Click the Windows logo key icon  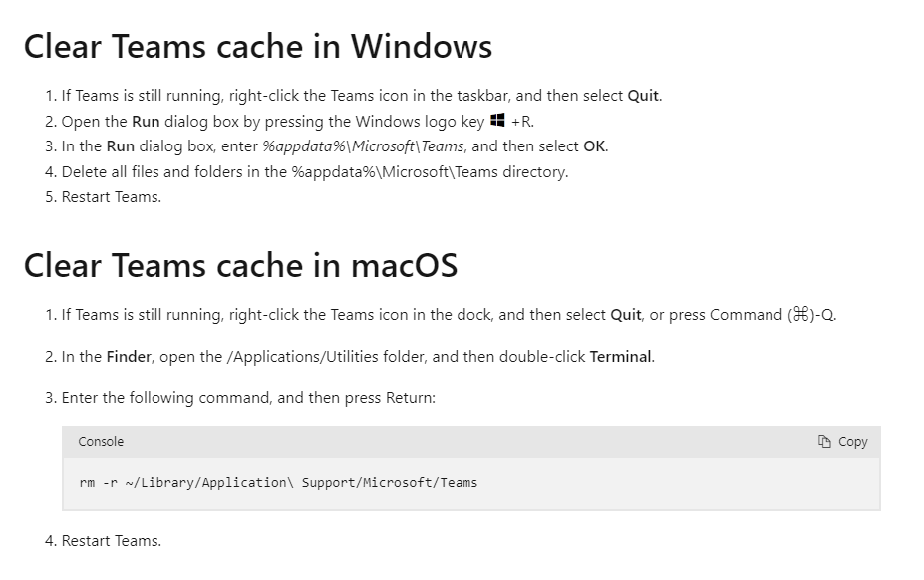coord(498,120)
